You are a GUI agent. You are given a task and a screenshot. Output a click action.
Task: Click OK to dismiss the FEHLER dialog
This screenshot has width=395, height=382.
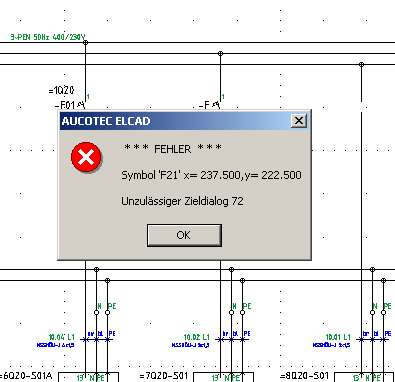click(184, 235)
